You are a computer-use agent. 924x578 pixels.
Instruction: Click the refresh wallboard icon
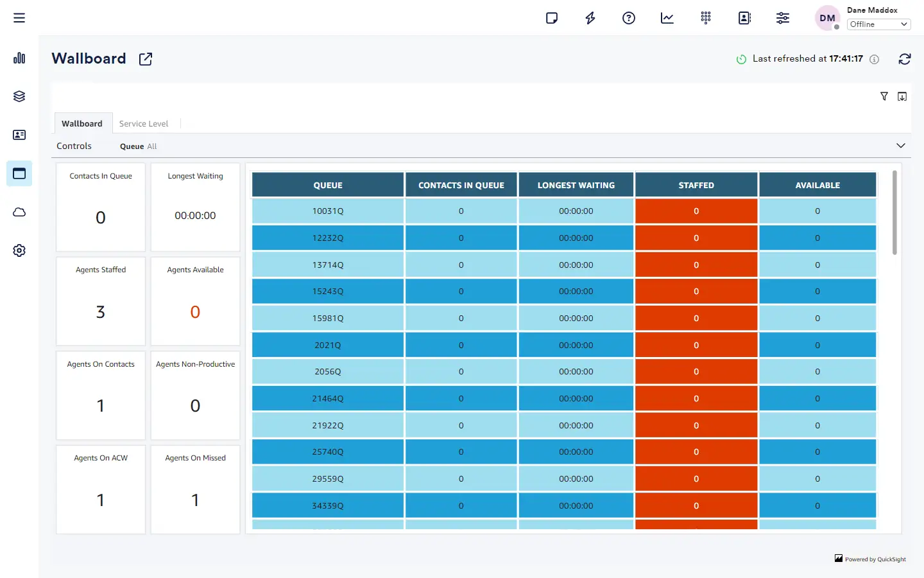905,59
